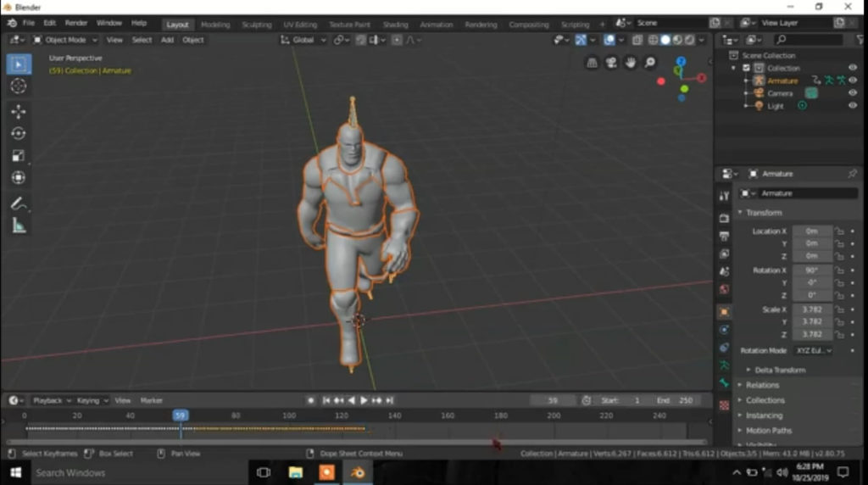Click the End frame field 250

click(x=675, y=400)
